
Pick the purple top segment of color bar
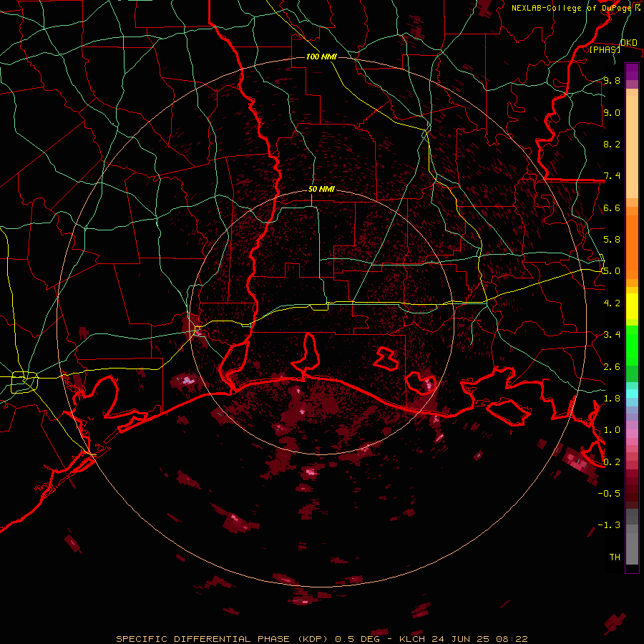(632, 72)
